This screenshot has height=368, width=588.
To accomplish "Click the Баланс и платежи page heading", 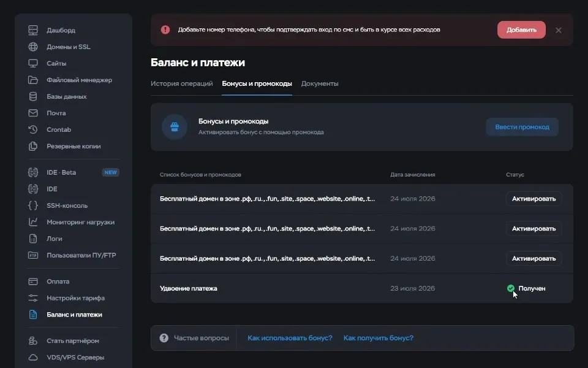I will pos(198,63).
